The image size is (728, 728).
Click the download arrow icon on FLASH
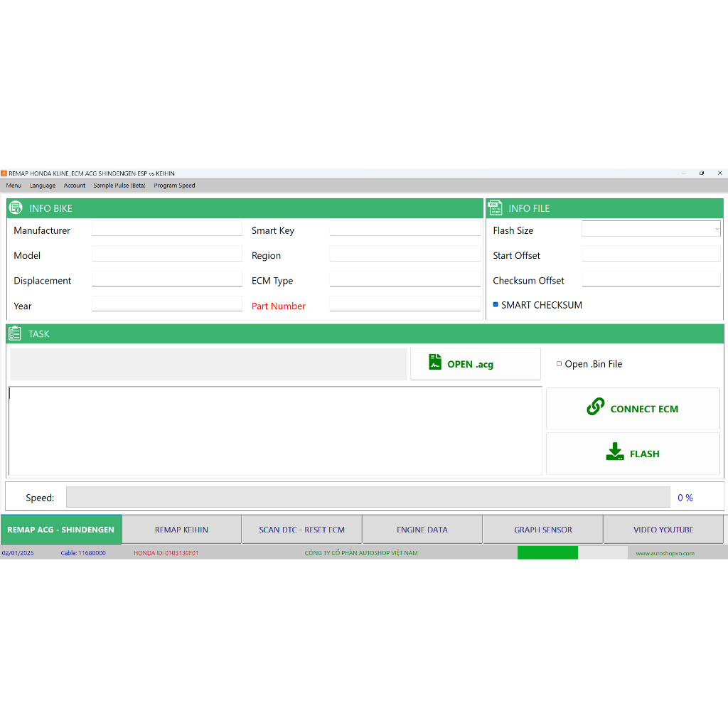614,452
